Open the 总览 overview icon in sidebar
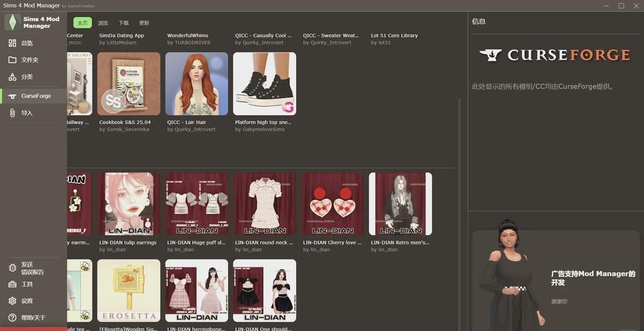Viewport: 644px width, 331px height. [x=13, y=43]
